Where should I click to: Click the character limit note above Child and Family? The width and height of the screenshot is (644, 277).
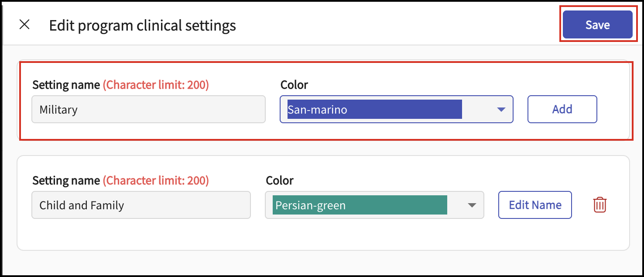[x=156, y=180]
